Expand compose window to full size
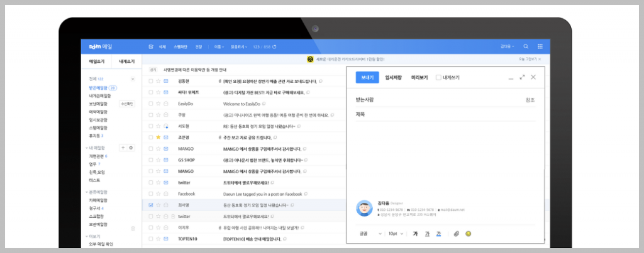The image size is (644, 253). coord(522,77)
